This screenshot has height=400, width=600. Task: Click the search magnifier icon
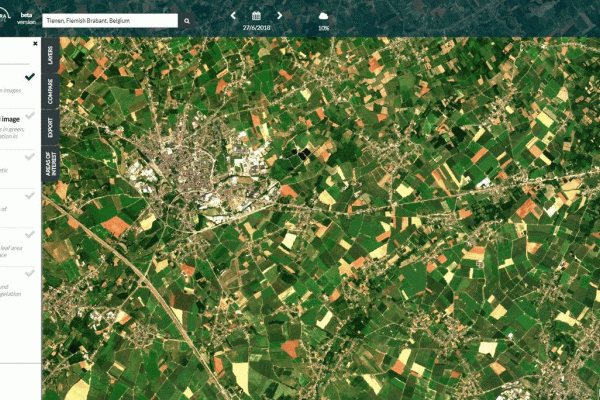coord(186,20)
